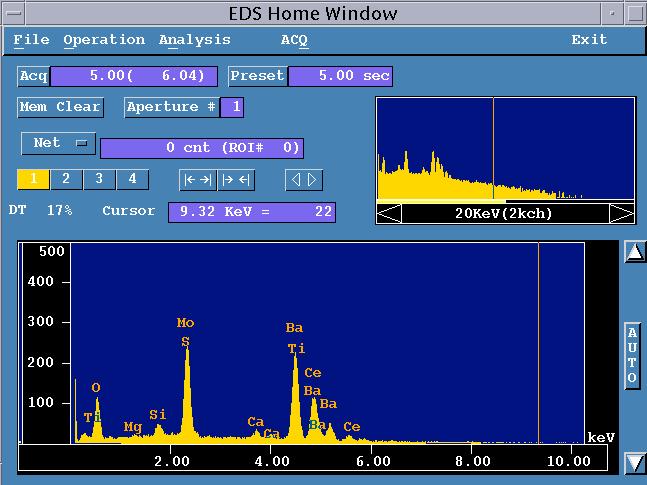Click the 500 value on the y-axis
The image size is (647, 485).
52,251
